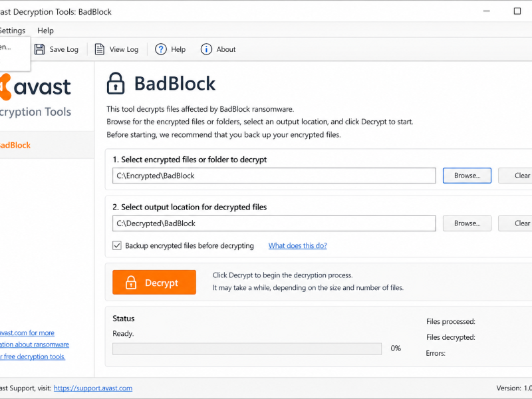Click the information about ransomware link

[x=35, y=344]
